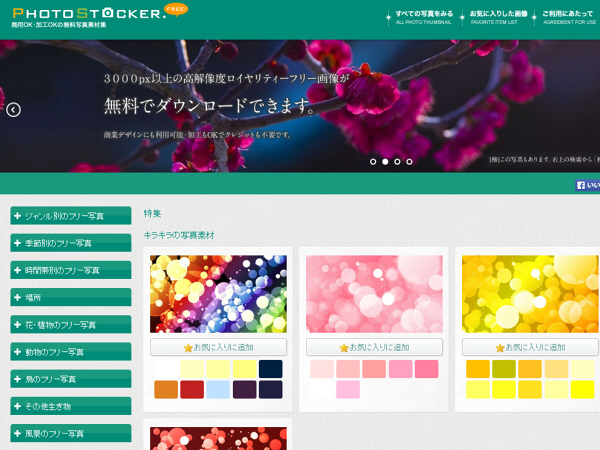Image resolution: width=600 pixels, height=450 pixels.
Task: Add yellow bokeh image to favorites
Action: [530, 347]
